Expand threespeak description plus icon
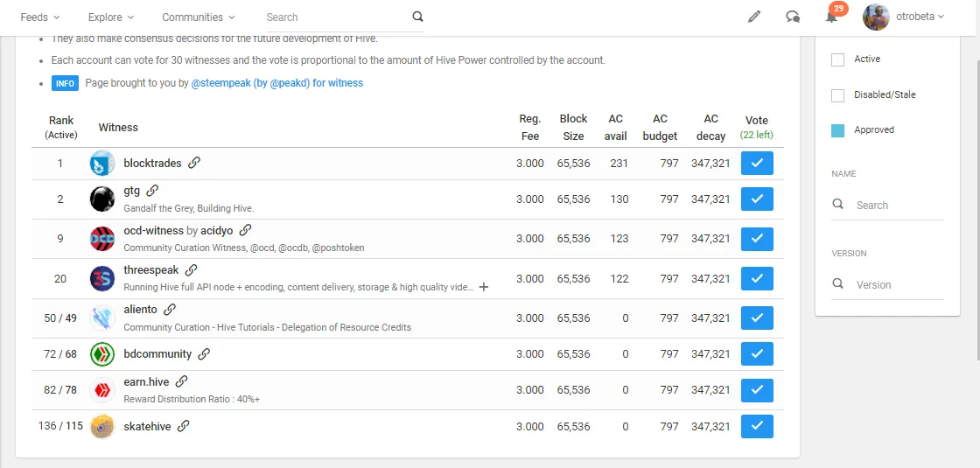This screenshot has height=468, width=980. [483, 287]
